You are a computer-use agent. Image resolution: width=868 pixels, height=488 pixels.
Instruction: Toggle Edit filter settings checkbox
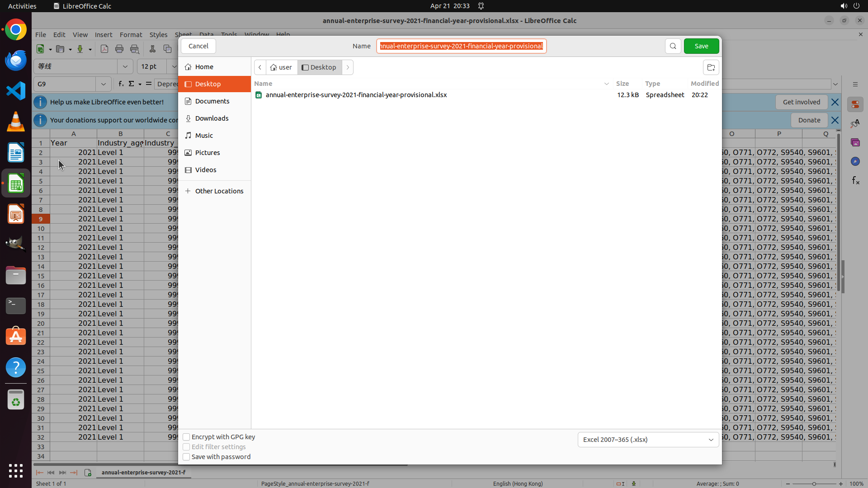(186, 447)
